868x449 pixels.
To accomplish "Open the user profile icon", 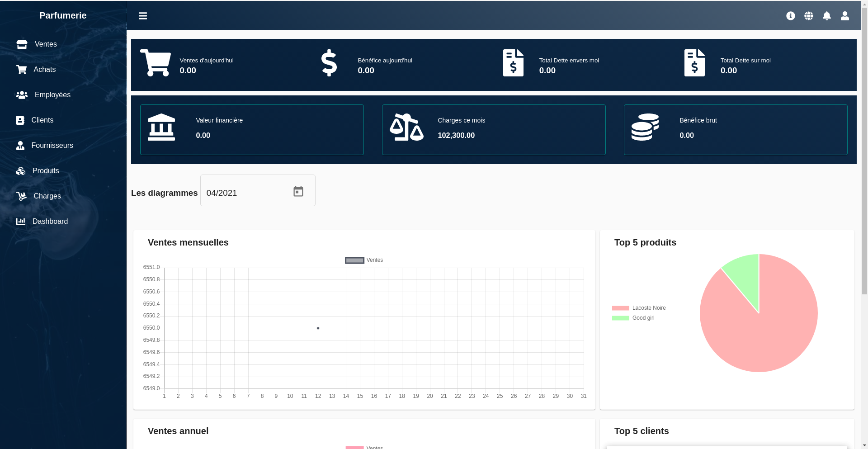I will [845, 16].
